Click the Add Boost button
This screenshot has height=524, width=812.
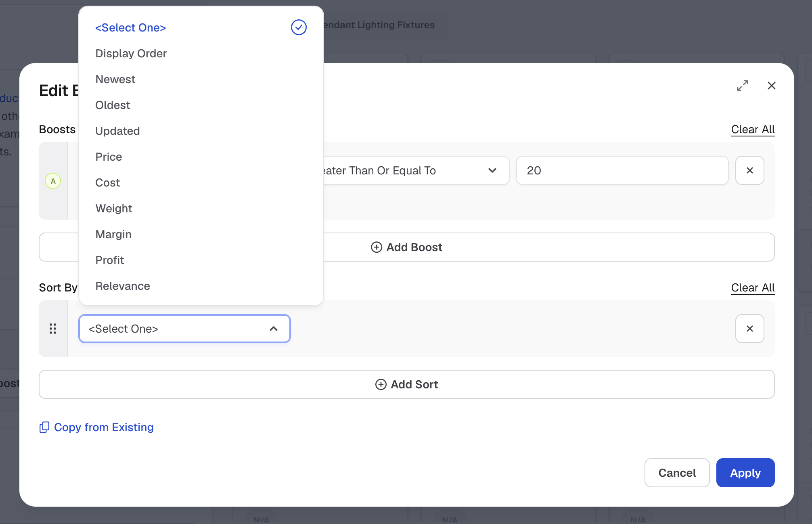click(407, 247)
